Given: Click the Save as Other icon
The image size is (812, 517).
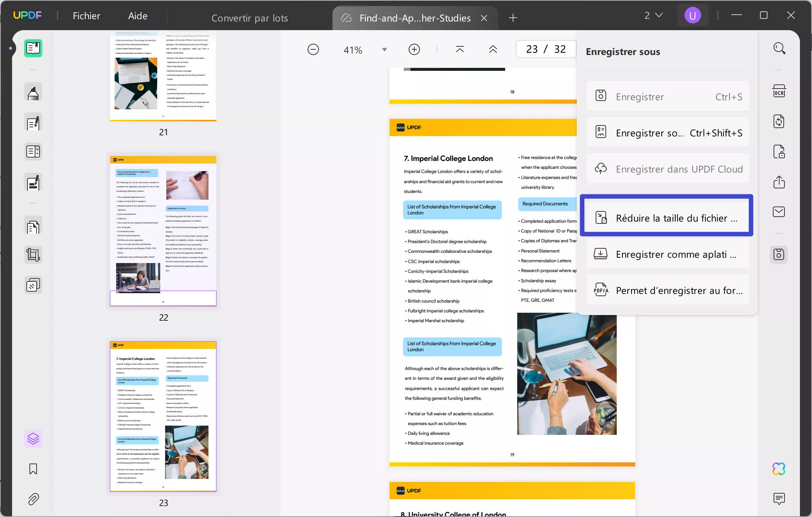Looking at the screenshot, I should click(779, 255).
